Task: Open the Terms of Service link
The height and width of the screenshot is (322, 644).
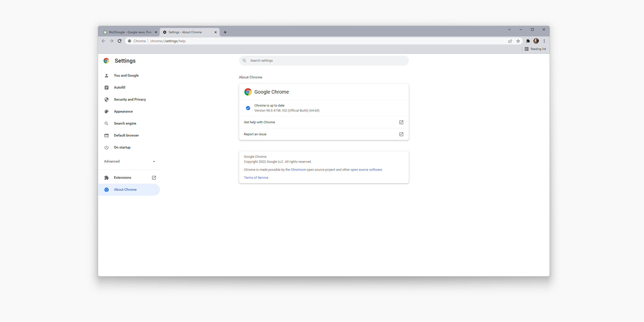Action: coord(256,177)
